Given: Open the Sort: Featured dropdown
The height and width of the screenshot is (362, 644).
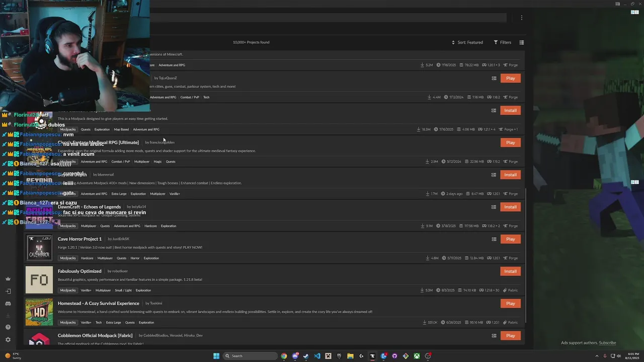Looking at the screenshot, I should click(467, 42).
